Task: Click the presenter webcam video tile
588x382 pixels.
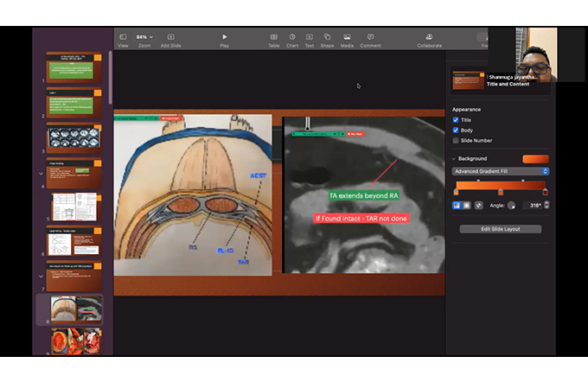Action: 536,54
